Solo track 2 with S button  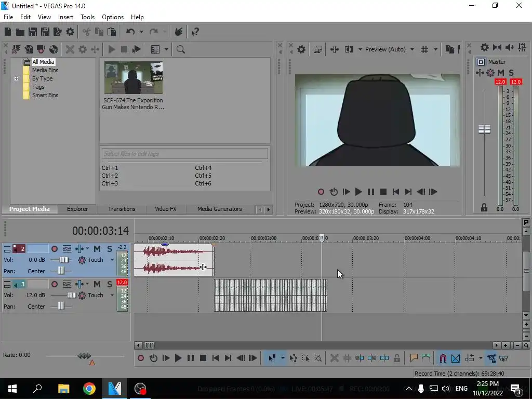coord(109,249)
